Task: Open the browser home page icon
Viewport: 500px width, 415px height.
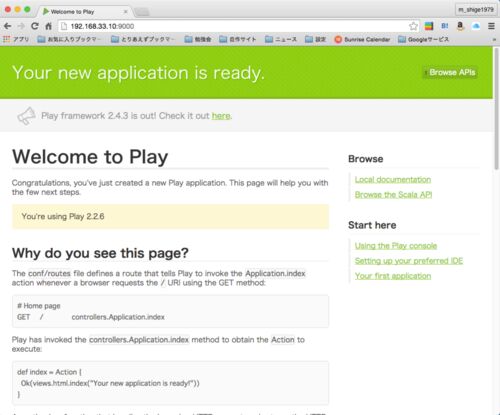Action: (49, 26)
